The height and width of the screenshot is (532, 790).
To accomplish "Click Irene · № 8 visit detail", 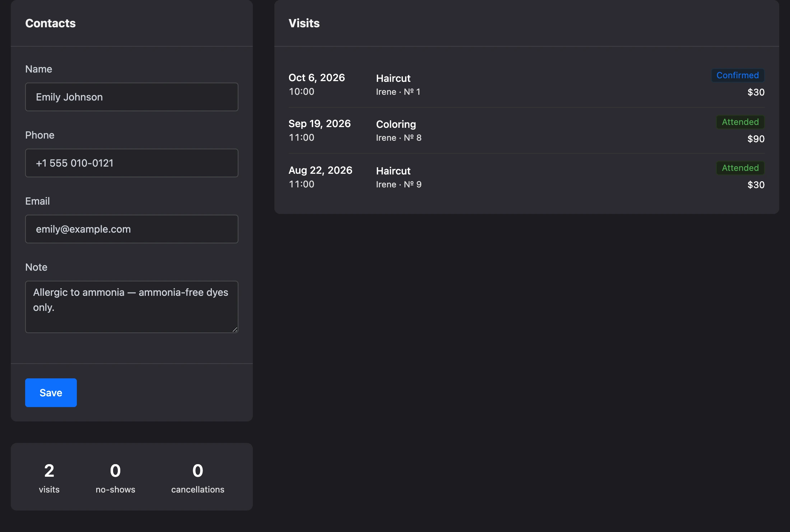I will [x=399, y=138].
